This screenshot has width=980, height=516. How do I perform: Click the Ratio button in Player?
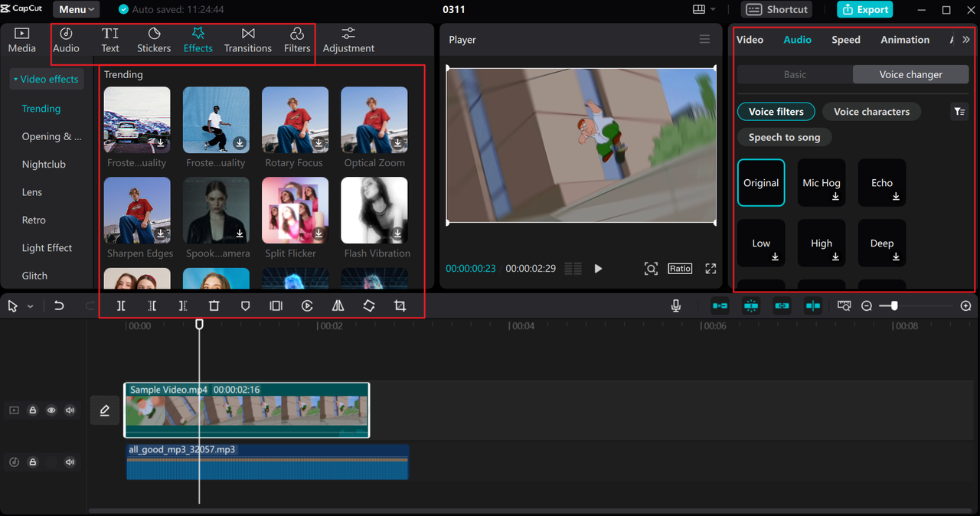(680, 269)
